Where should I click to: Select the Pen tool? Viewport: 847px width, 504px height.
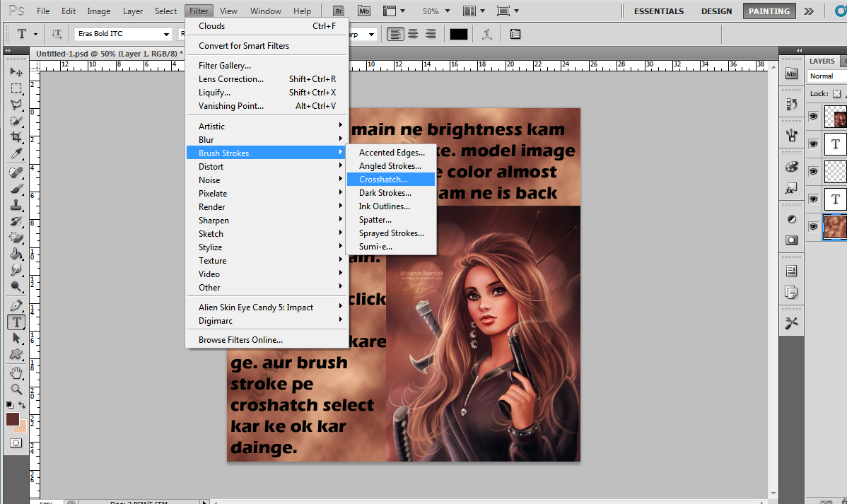point(16,305)
